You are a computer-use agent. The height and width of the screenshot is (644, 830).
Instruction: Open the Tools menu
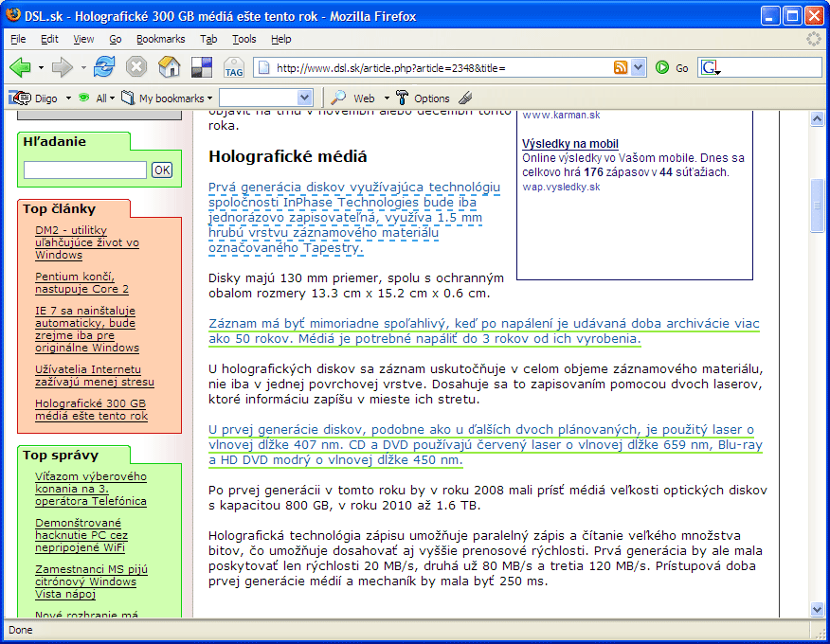coord(244,39)
